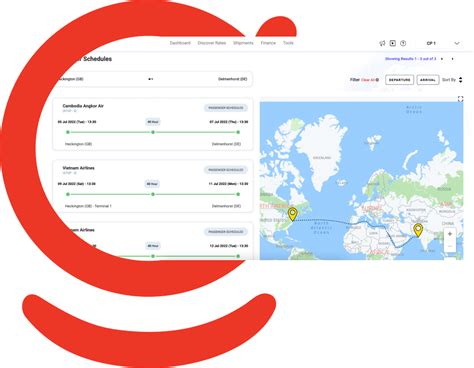Open the Discover Rates menu
Viewport: 474px width, 368px height.
coord(212,43)
